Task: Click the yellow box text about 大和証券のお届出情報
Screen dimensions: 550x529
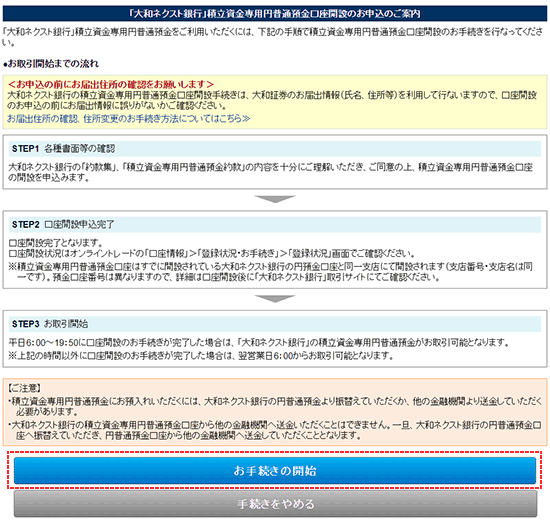Action: click(x=272, y=100)
